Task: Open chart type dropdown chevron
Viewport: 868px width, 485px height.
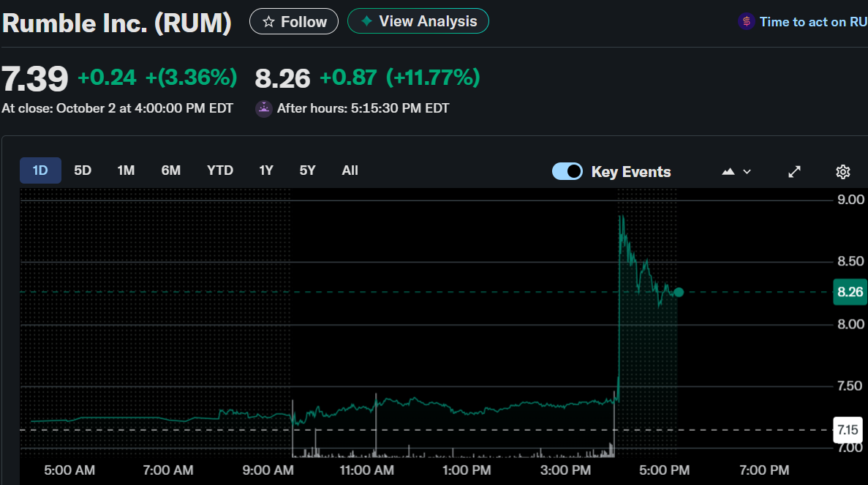Action: point(747,172)
